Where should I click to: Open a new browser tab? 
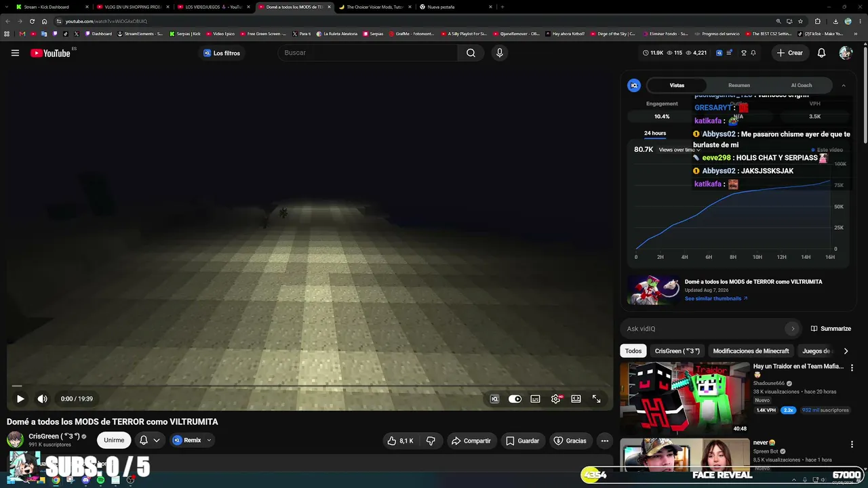(502, 7)
